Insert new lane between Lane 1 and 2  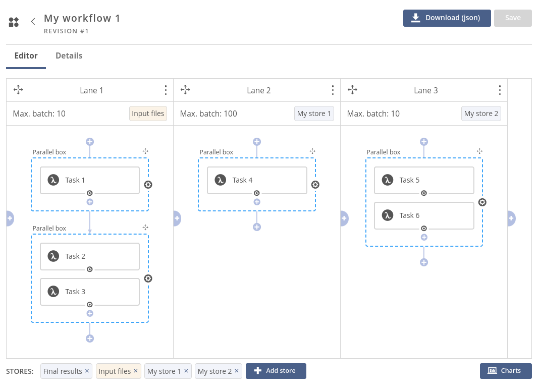pyautogui.click(x=177, y=218)
